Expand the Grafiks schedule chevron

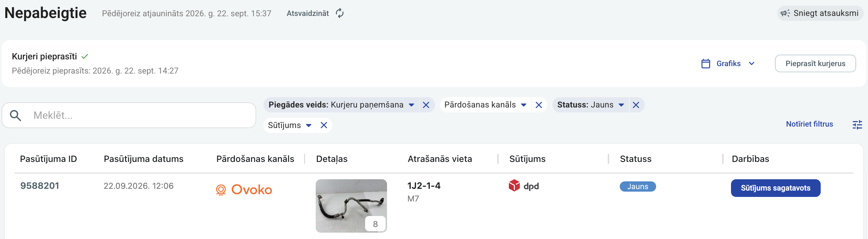click(752, 64)
